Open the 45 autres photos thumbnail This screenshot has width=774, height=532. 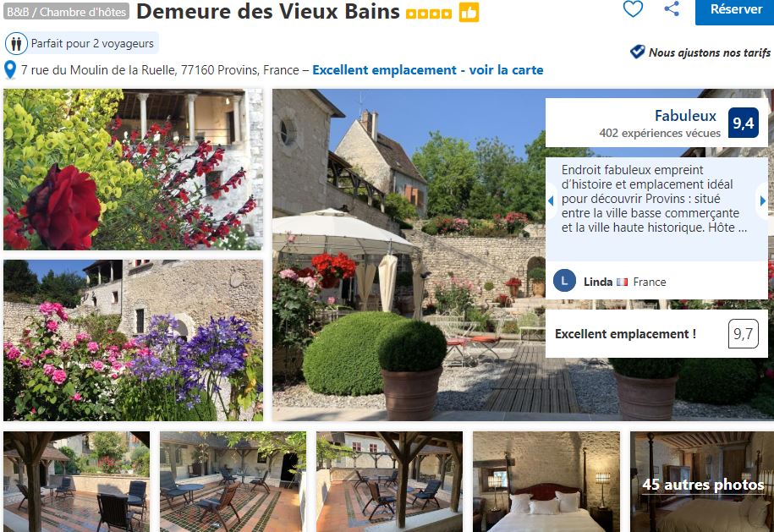(702, 481)
